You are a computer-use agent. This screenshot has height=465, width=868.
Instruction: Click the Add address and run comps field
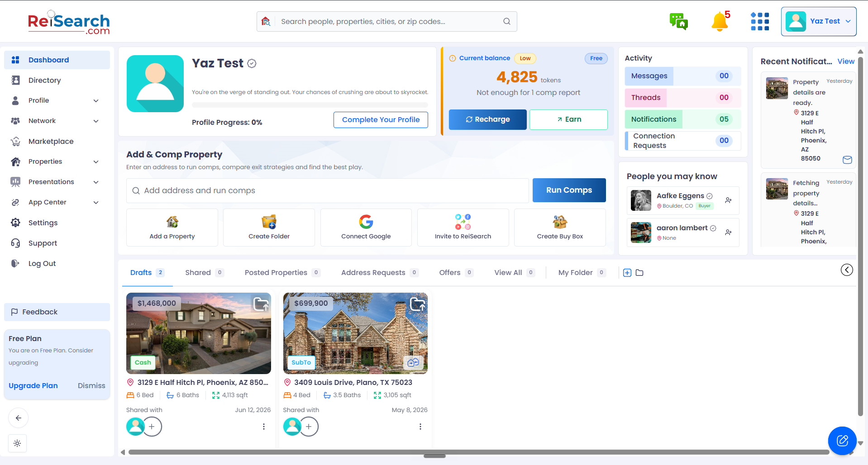point(327,191)
